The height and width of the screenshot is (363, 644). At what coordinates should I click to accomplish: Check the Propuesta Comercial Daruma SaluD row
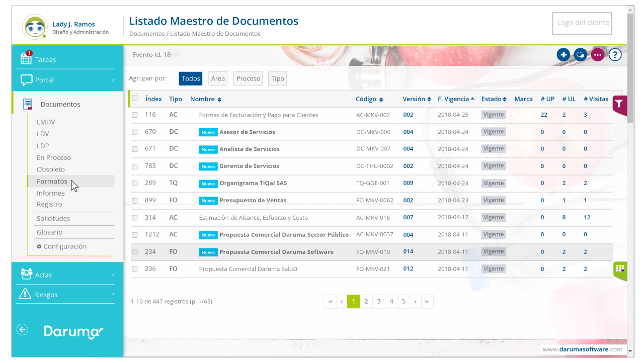pyautogui.click(x=134, y=269)
